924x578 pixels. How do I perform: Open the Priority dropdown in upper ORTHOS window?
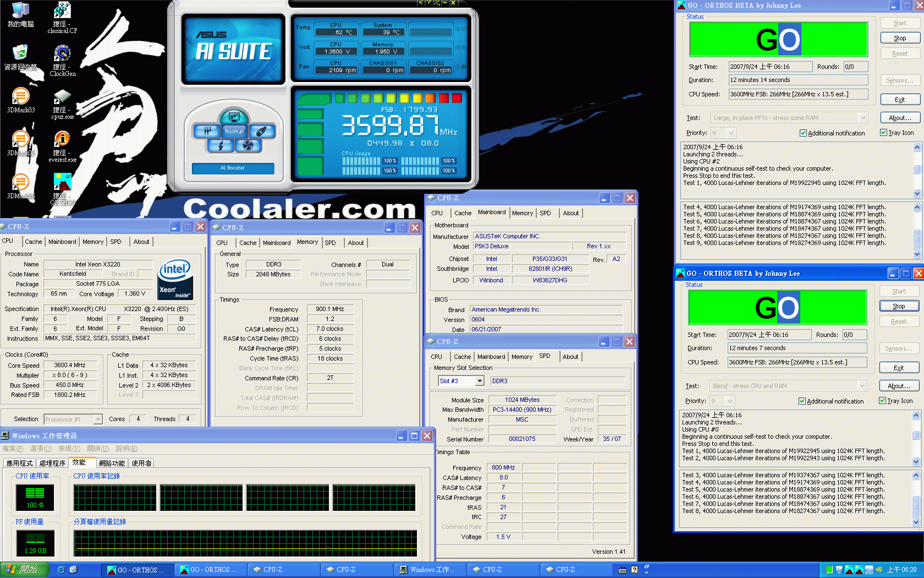click(x=731, y=133)
